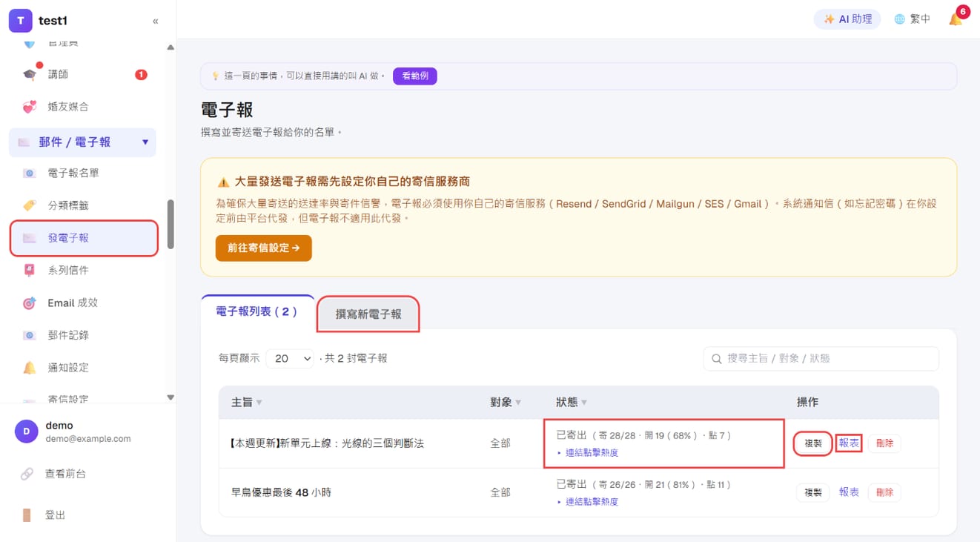Open 報表 for 光線的三個判斷法 newsletter

coord(849,443)
